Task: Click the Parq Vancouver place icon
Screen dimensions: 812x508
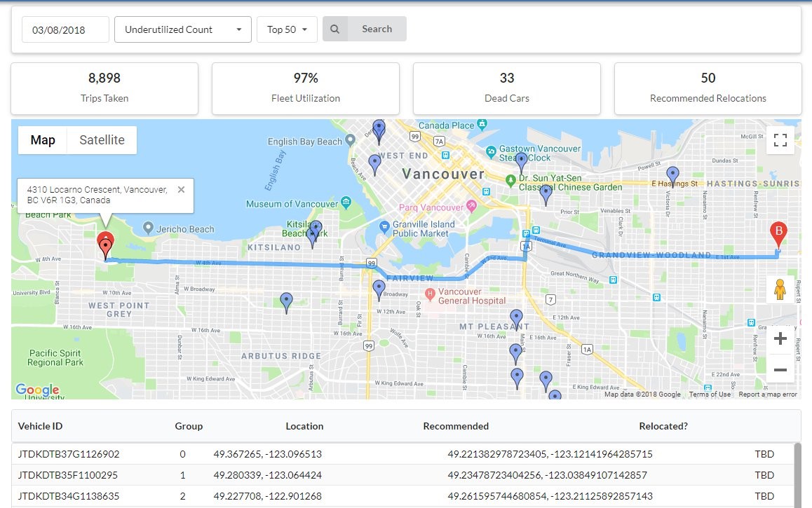Action: click(x=471, y=205)
